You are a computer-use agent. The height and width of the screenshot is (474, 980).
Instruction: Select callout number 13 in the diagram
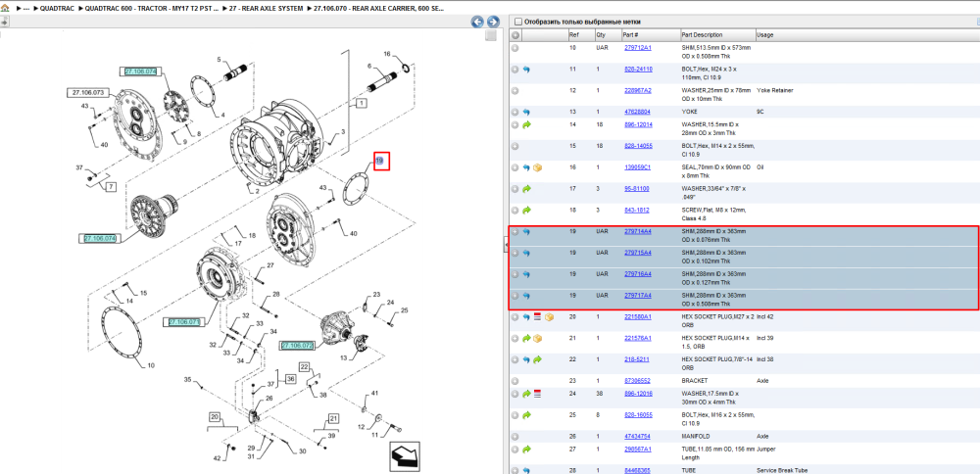coord(344,357)
